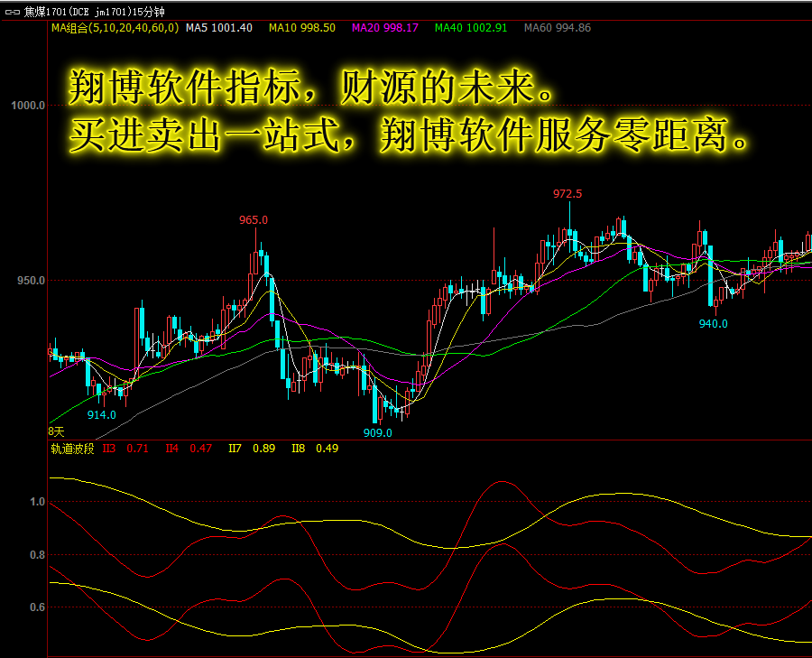The width and height of the screenshot is (812, 658).
Task: Click the yellow II8 label
Action: coord(299,449)
